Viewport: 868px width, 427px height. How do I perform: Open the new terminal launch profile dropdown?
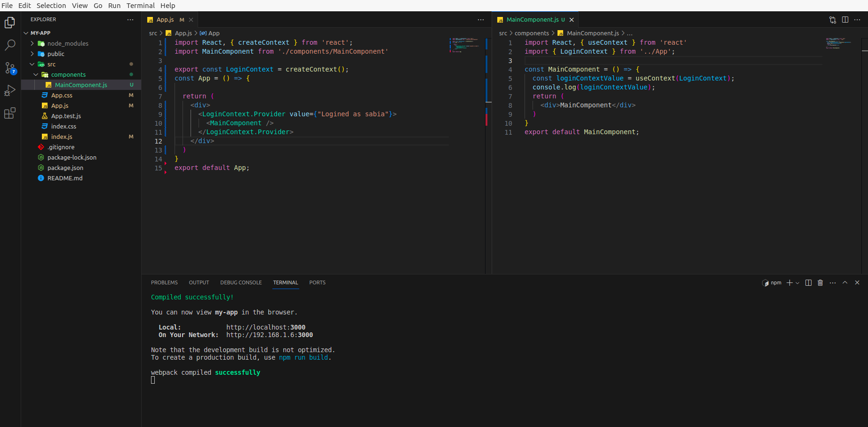797,283
